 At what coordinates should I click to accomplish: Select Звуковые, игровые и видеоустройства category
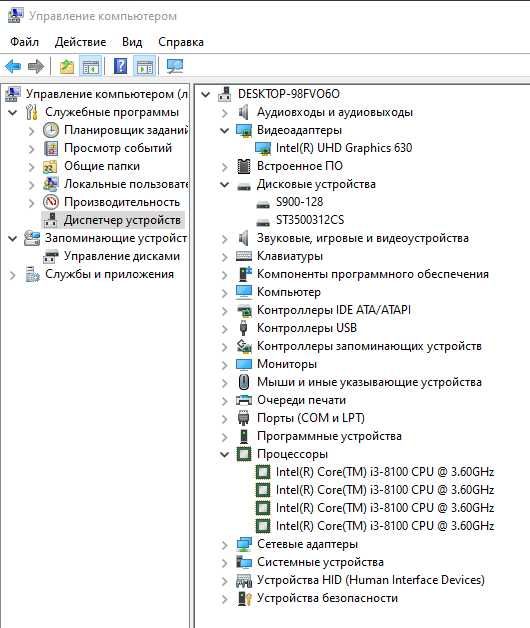(363, 238)
